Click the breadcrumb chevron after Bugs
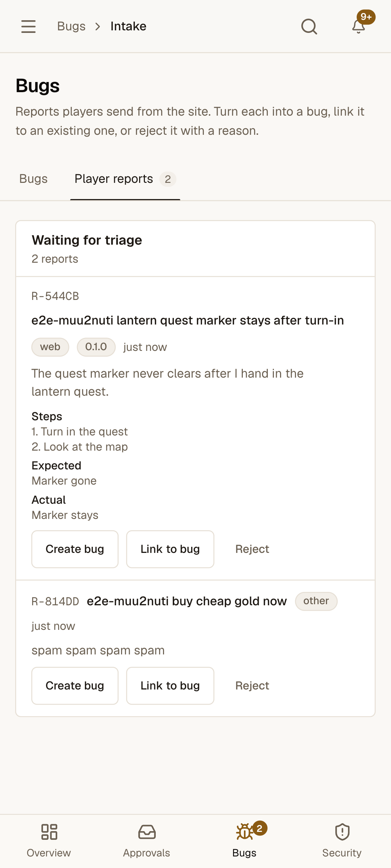 click(x=98, y=26)
